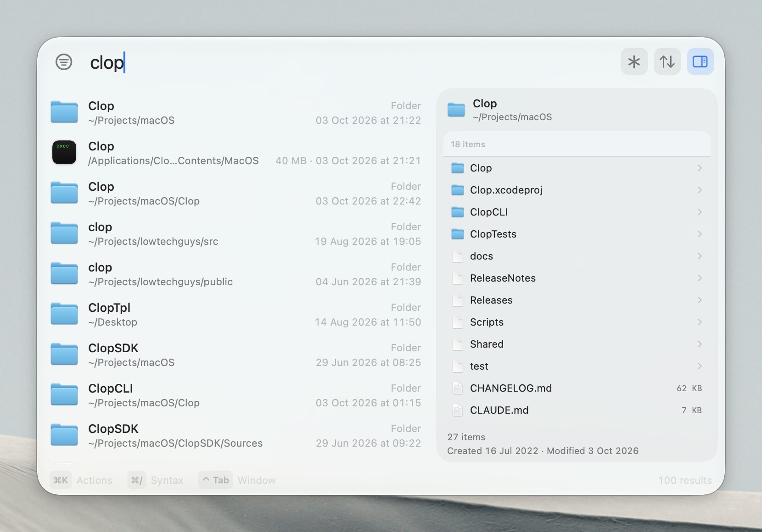
Task: Open the test item in preview list
Action: (x=577, y=366)
